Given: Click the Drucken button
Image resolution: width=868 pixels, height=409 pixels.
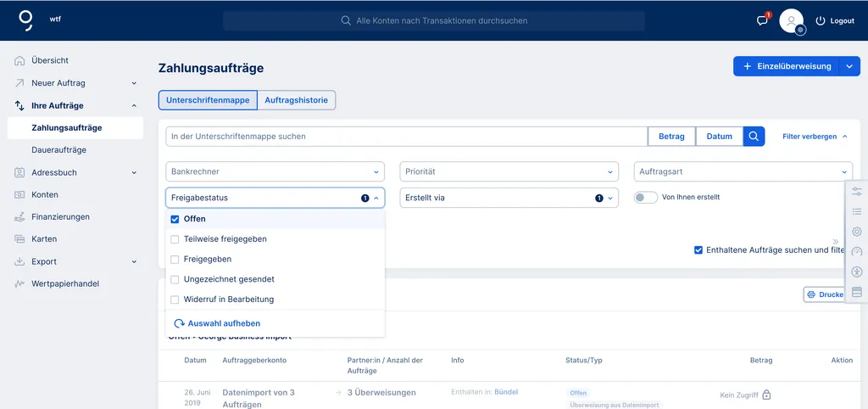Looking at the screenshot, I should click(825, 294).
